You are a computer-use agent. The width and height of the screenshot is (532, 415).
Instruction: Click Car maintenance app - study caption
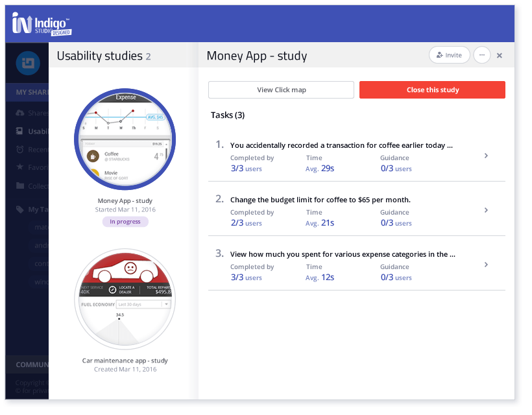[125, 361]
